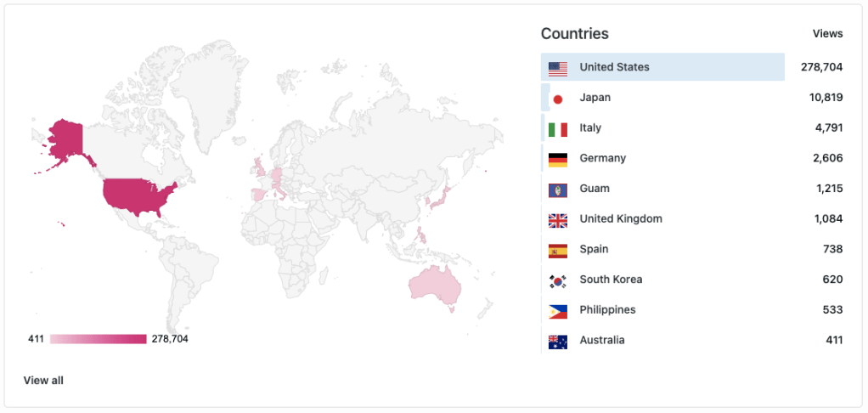Select the United States row label

coord(614,67)
